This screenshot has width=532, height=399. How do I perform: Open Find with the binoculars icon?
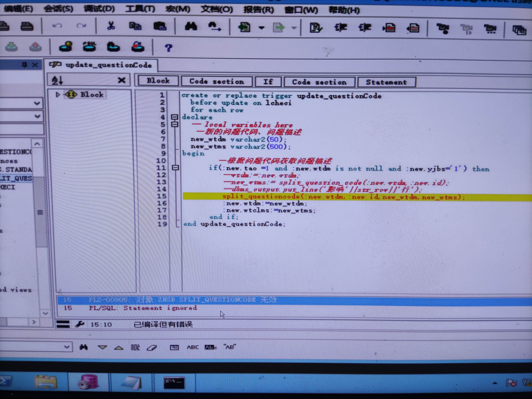tap(191, 26)
